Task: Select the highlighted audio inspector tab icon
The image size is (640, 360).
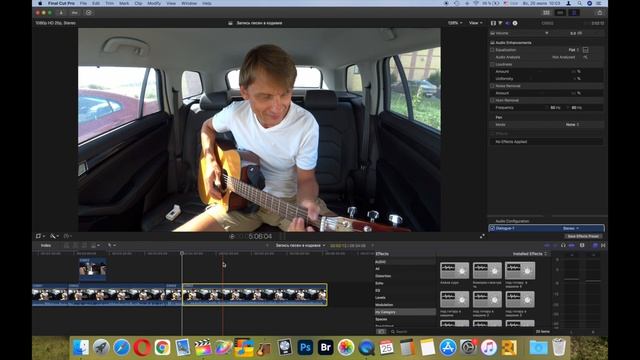Action: coord(507,23)
